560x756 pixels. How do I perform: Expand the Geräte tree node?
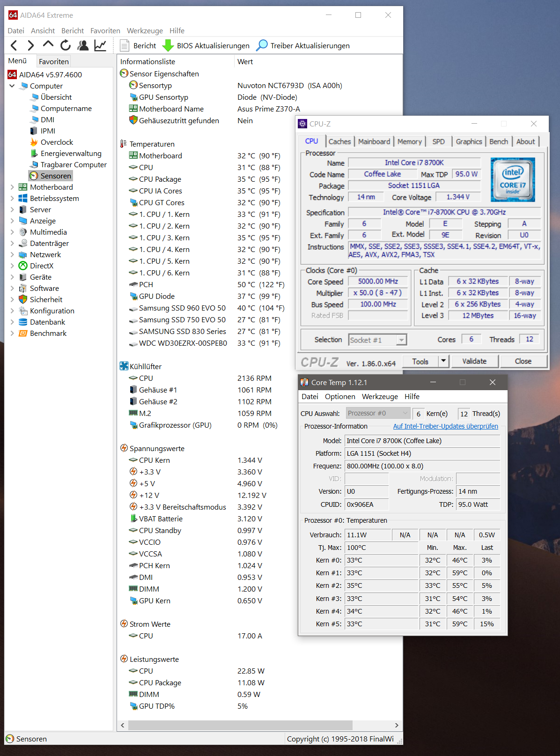click(x=12, y=277)
